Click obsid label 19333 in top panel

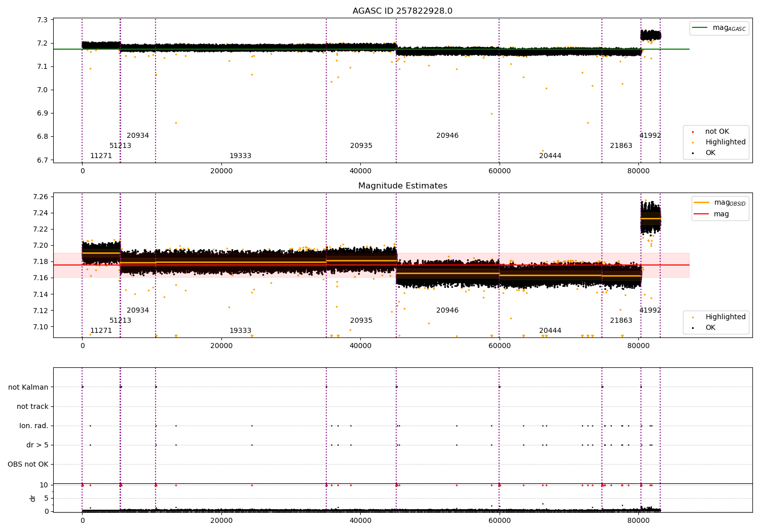pos(240,156)
